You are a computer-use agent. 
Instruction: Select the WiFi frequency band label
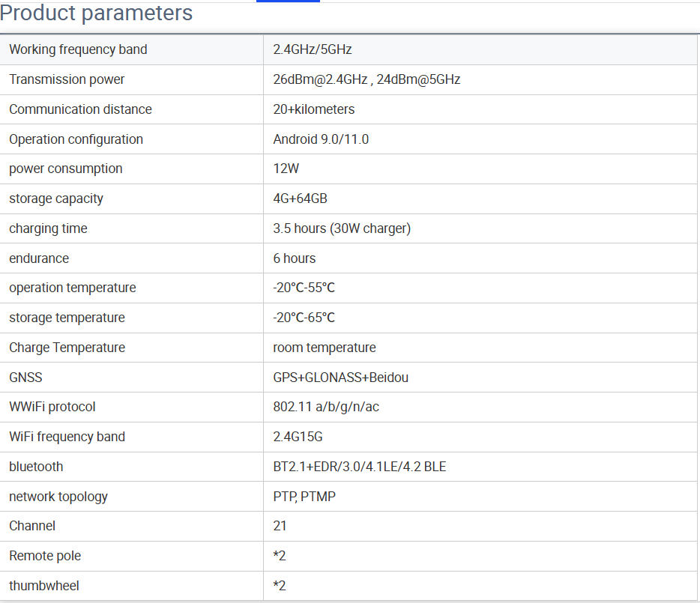[67, 437]
